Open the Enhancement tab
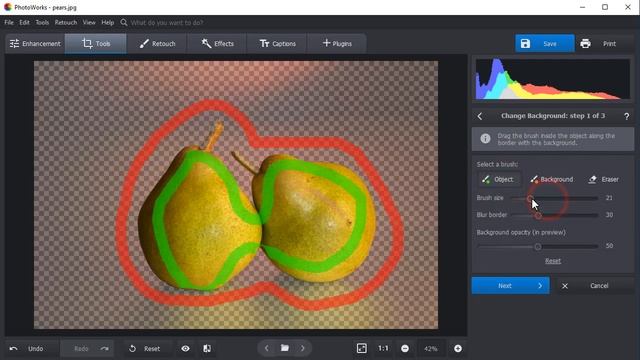 [x=35, y=44]
